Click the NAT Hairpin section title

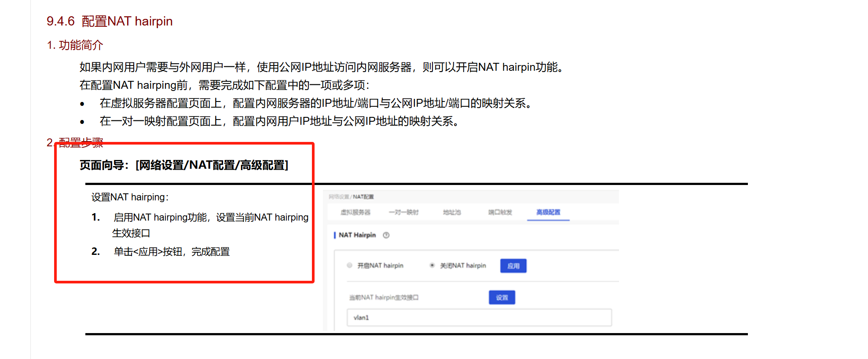tap(357, 235)
